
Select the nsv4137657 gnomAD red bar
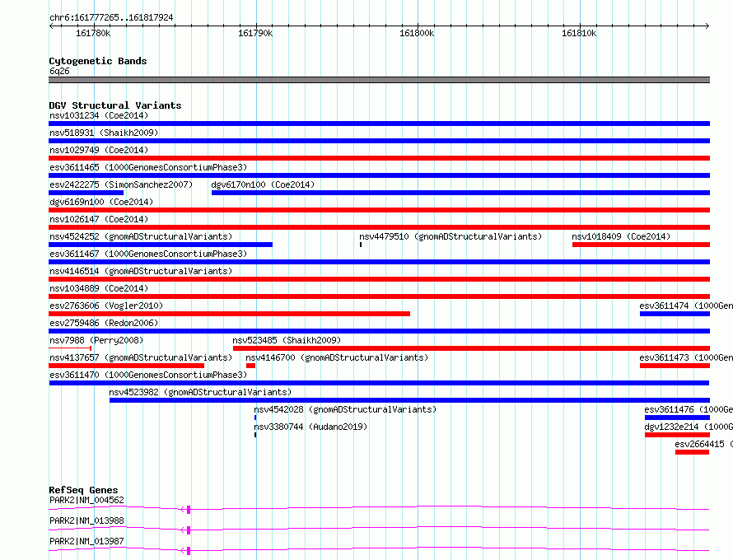pos(127,366)
